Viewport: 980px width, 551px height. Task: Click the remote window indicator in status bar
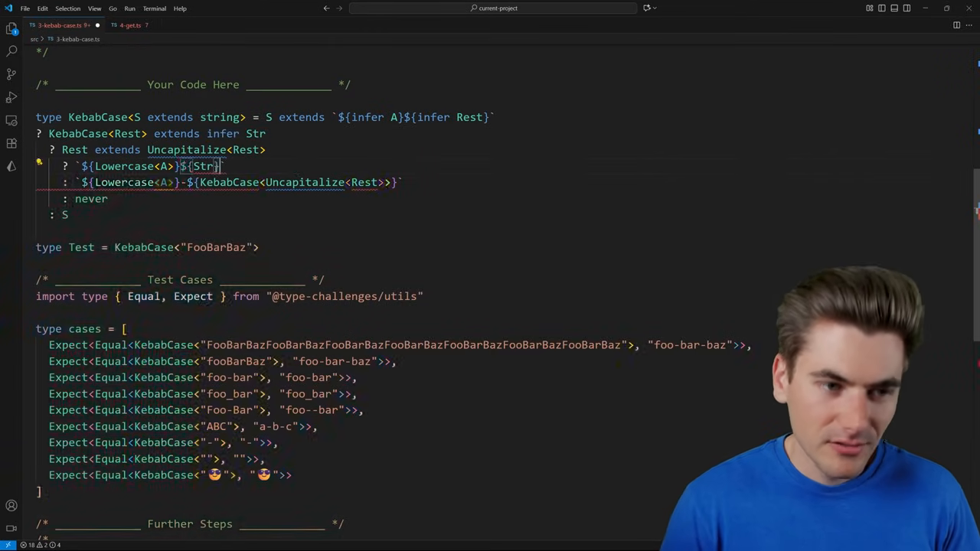click(8, 545)
